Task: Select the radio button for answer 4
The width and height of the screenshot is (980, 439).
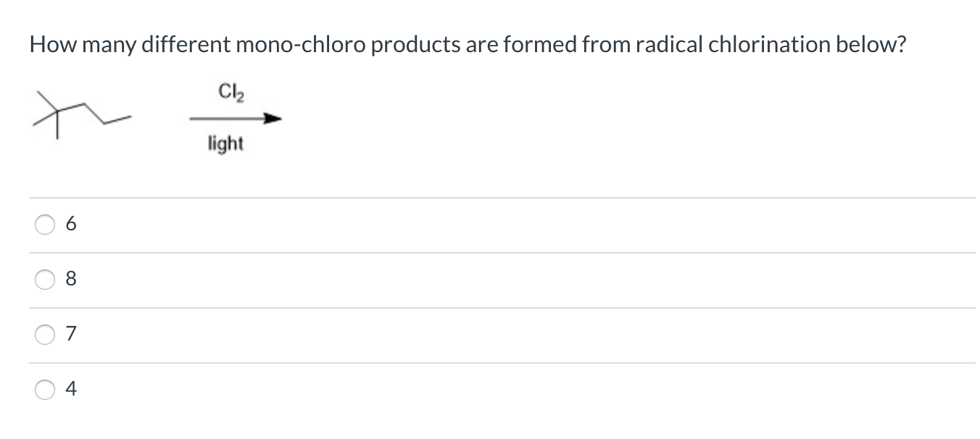Action: pos(45,389)
